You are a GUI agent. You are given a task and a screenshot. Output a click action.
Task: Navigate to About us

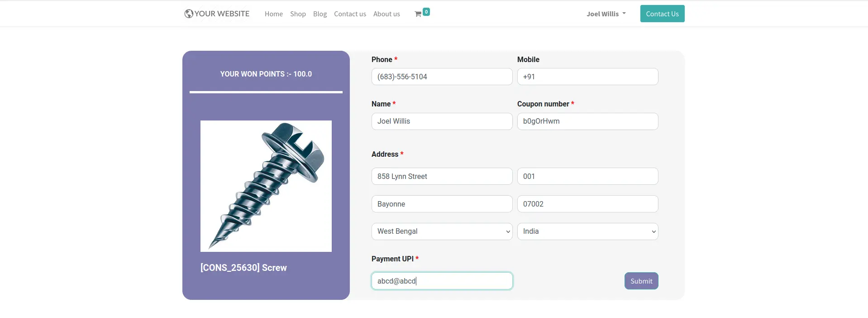(386, 14)
